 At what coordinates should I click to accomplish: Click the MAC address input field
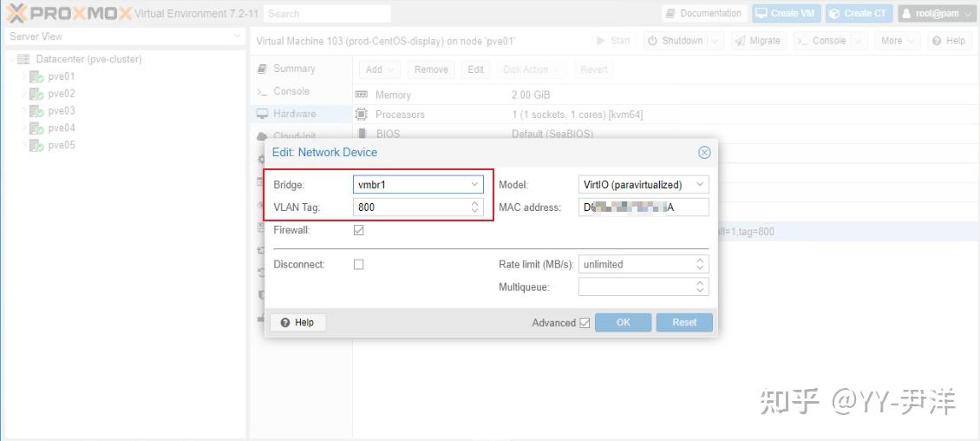click(644, 207)
